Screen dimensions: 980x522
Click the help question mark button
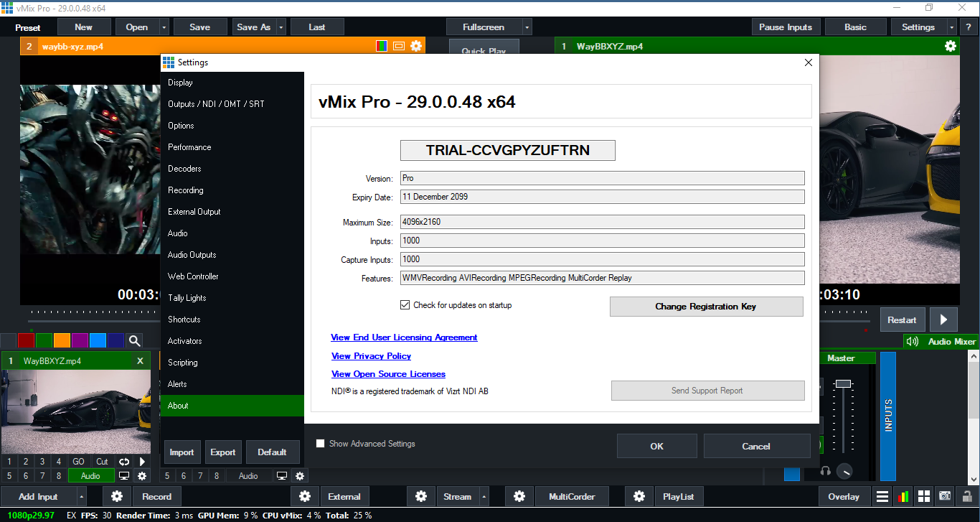pos(969,27)
